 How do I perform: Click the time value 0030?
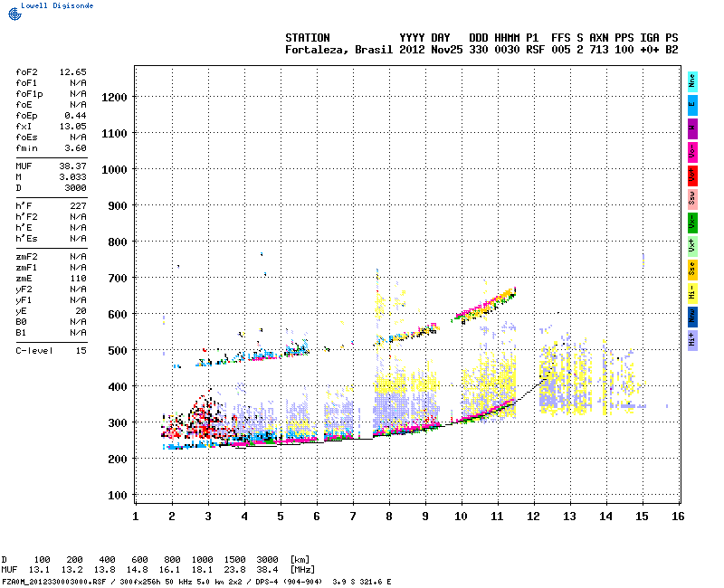click(507, 50)
